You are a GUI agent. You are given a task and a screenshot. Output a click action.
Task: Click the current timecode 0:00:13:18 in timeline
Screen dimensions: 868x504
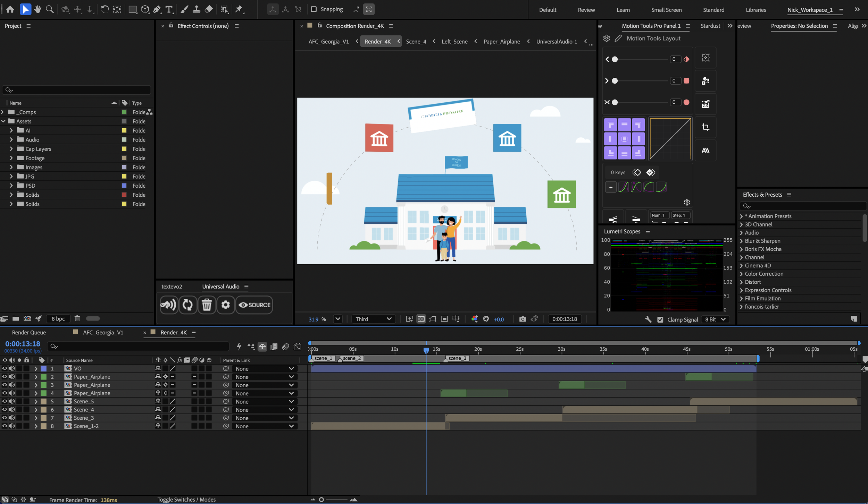23,344
